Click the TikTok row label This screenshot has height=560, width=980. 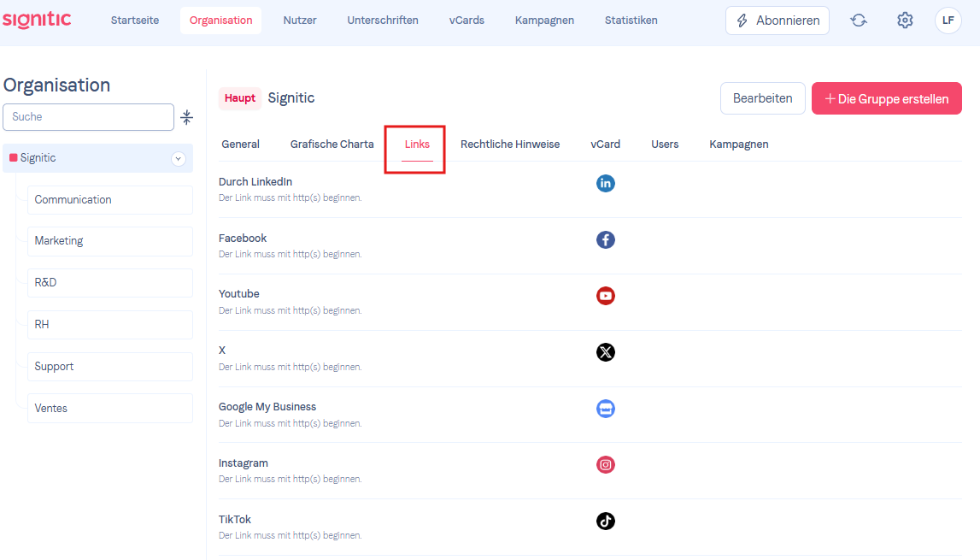[x=234, y=519]
